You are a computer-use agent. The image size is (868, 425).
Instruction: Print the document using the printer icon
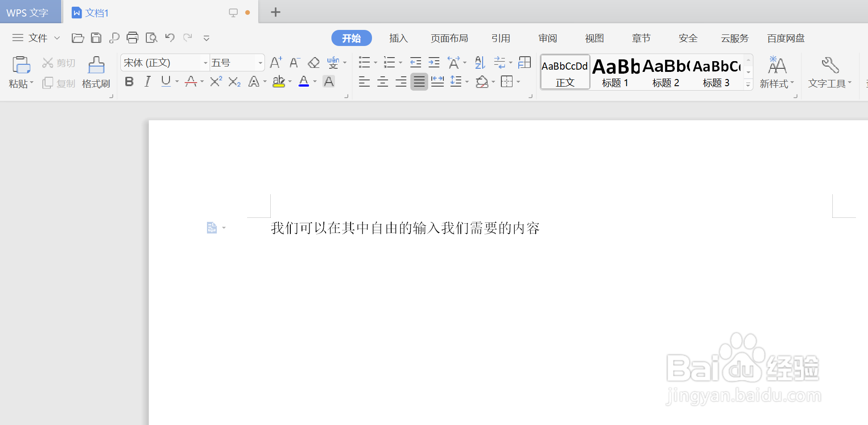point(132,38)
